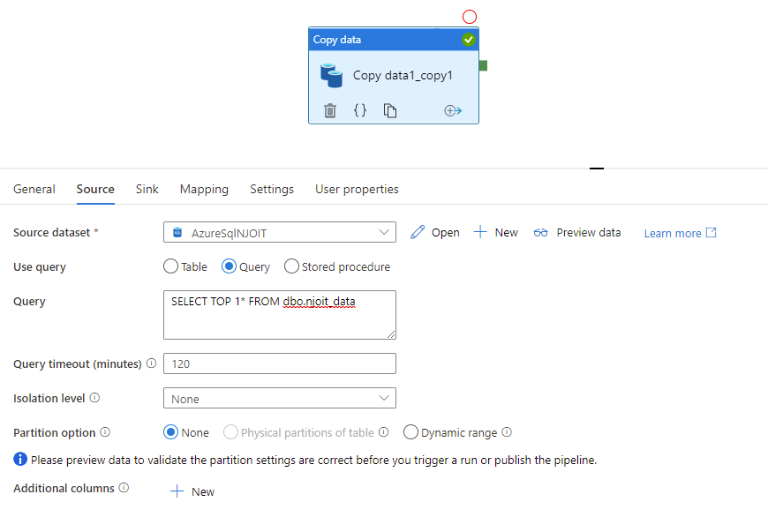Screen dimensions: 768x532
Task: Click the Use query label
Action: click(x=40, y=266)
